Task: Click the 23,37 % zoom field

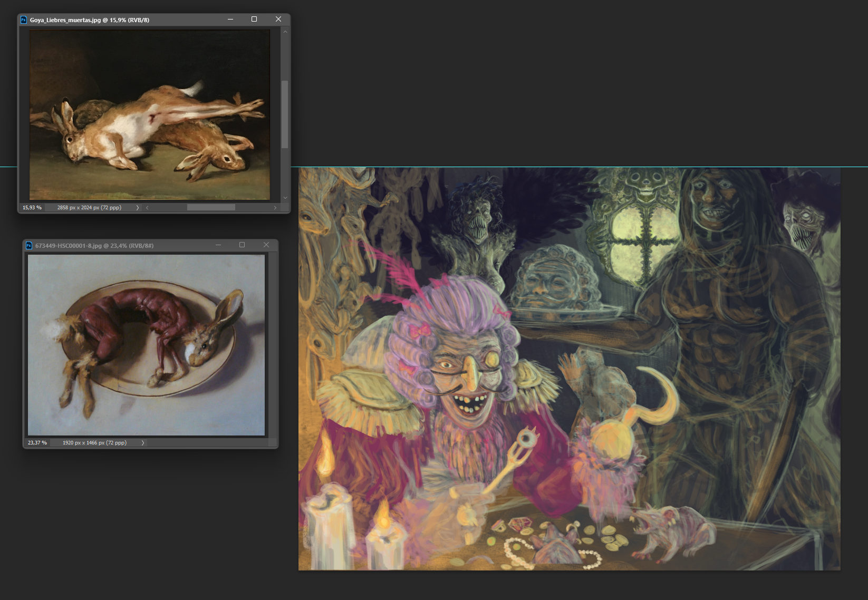Action: tap(37, 443)
